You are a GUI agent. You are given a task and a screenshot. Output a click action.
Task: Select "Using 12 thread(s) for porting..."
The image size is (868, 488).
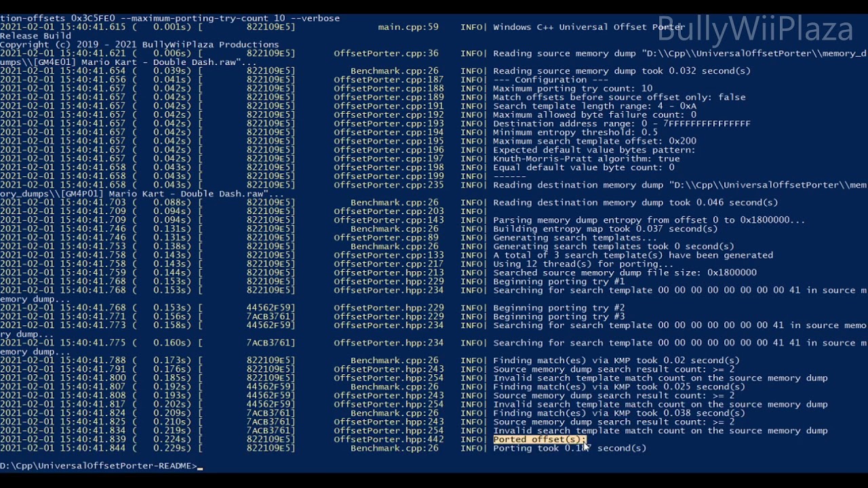pos(583,264)
